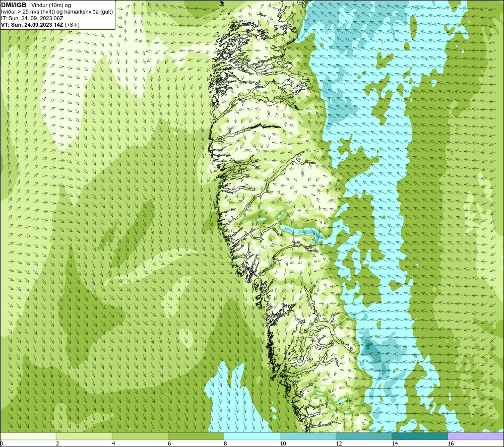Click the purple swatch above 16 m/s

[476, 436]
